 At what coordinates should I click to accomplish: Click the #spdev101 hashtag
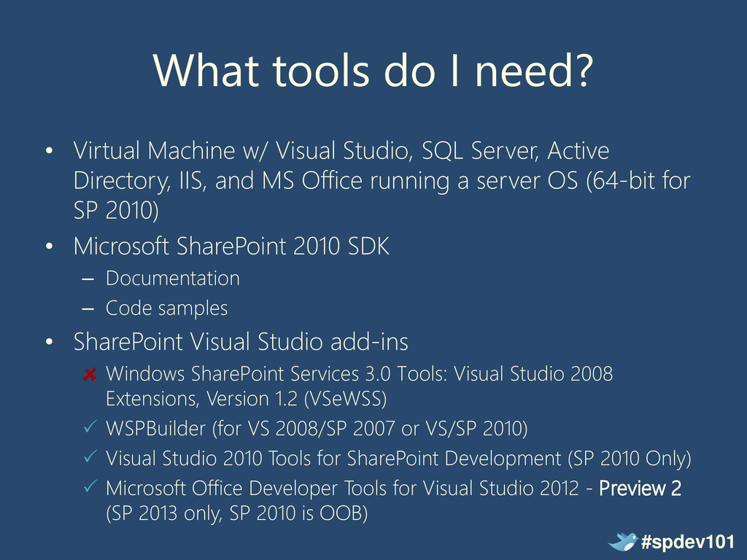(688, 542)
